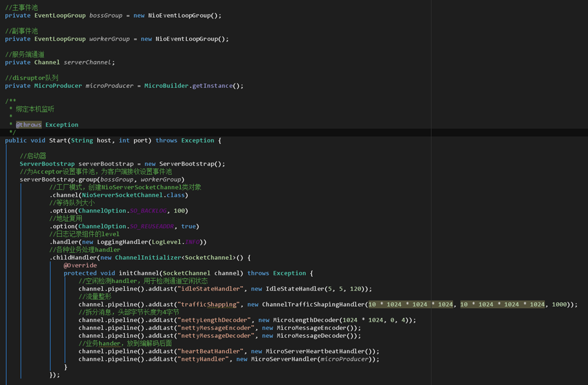588x385 pixels.
Task: Click the MicroBuilder class reference
Action: (x=167, y=86)
